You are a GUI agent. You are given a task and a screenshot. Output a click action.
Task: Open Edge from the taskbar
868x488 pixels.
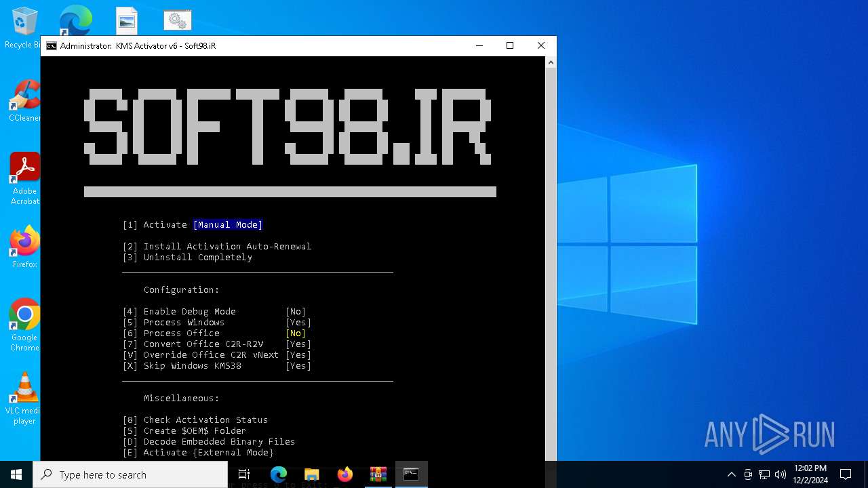pos(279,474)
